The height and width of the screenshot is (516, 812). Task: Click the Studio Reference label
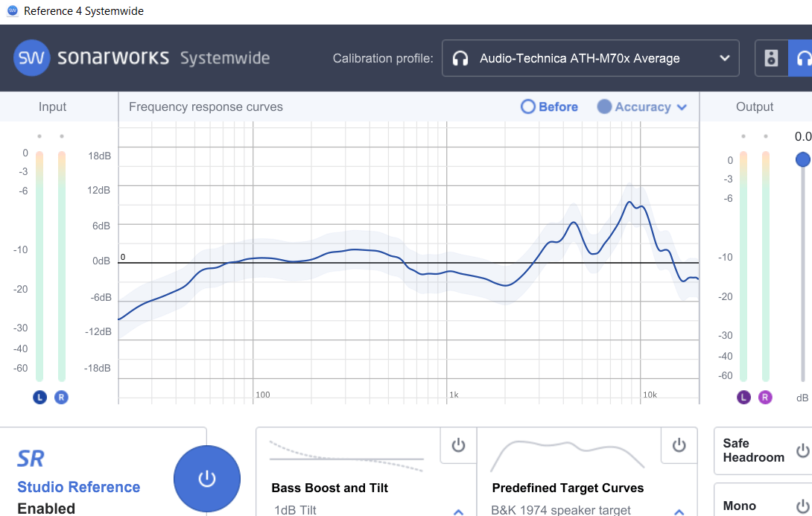coord(79,487)
